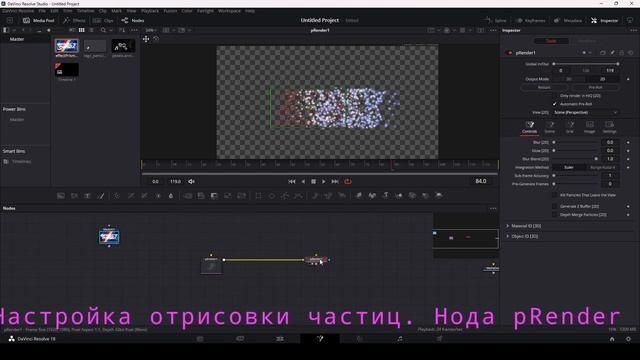The image size is (640, 360).
Task: Open the Keyframes panel button
Action: [x=531, y=20]
